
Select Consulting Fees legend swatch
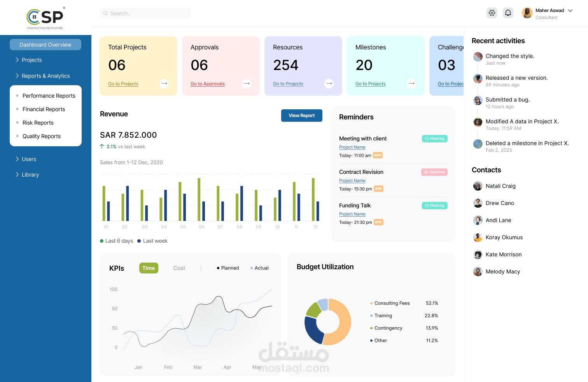click(371, 303)
